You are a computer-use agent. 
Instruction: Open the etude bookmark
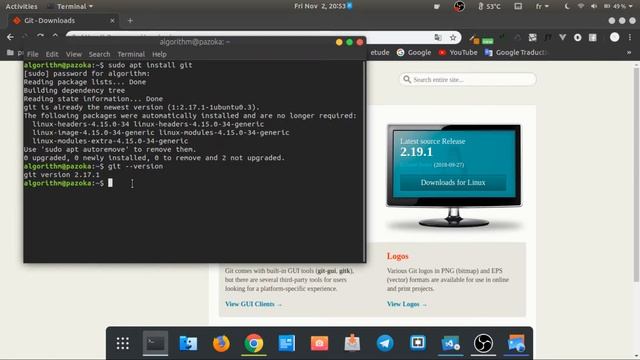(x=380, y=52)
